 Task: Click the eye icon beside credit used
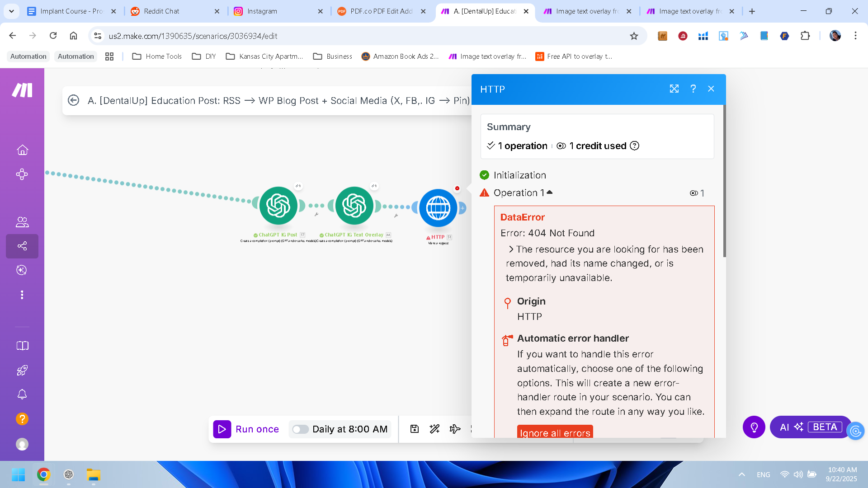pos(561,146)
